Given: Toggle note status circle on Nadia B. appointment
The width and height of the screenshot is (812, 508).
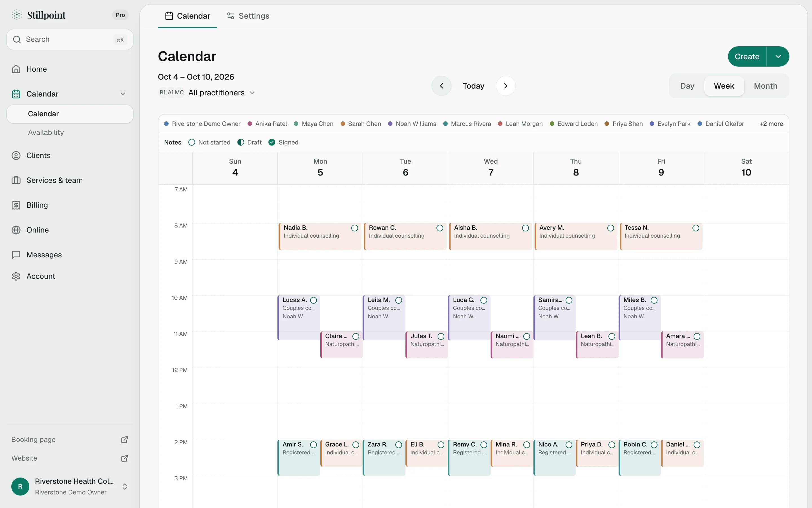Looking at the screenshot, I should click(x=354, y=228).
